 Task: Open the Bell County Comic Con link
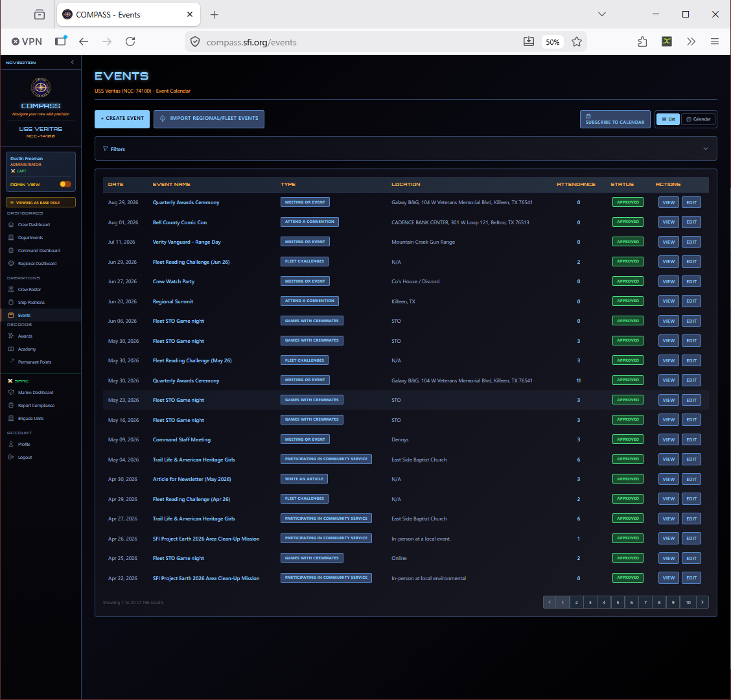(180, 222)
